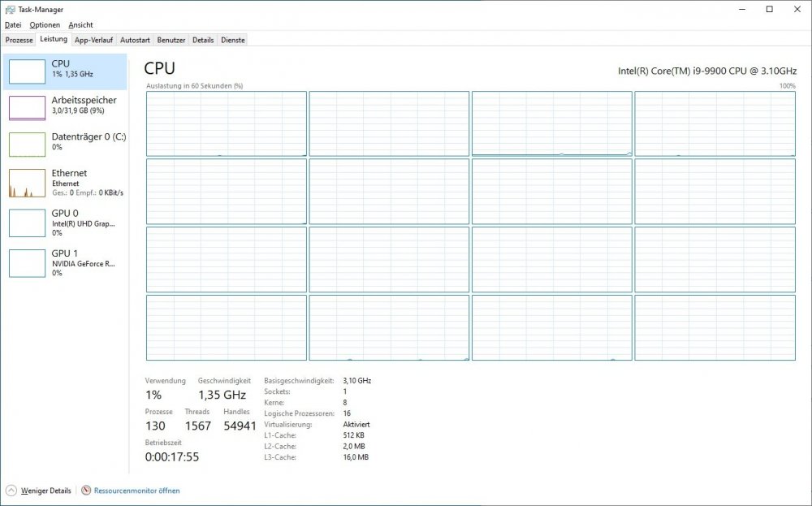
Task: Click the 1% Verwendung value
Action: (x=153, y=396)
